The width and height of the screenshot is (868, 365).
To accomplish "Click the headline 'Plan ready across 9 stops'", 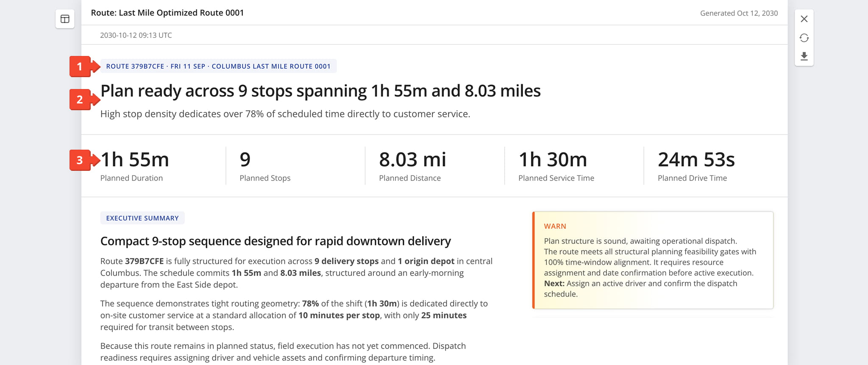I will (320, 91).
